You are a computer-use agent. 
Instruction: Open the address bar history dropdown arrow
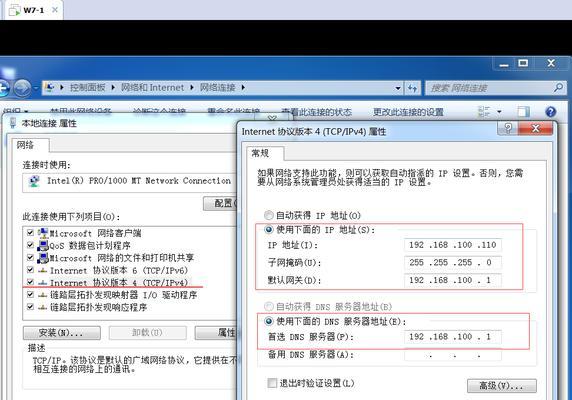click(398, 88)
